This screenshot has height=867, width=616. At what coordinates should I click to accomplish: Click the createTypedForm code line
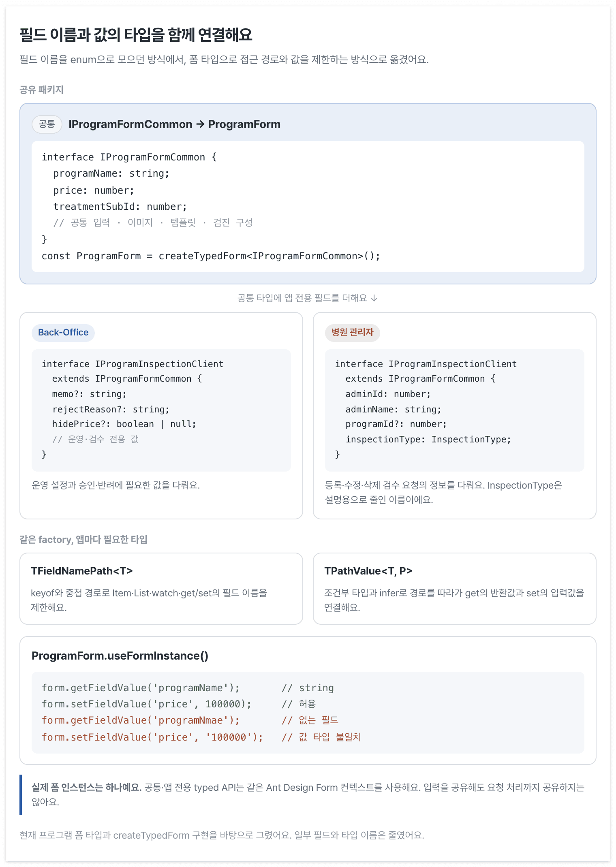[x=211, y=256]
